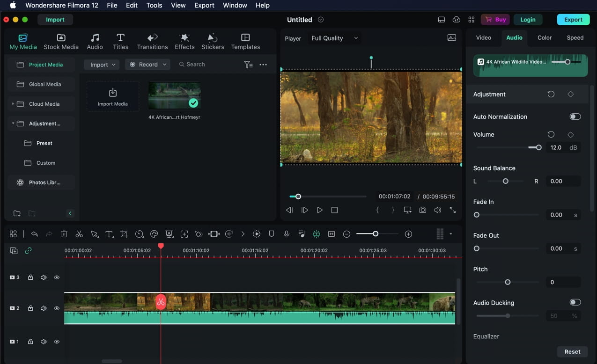Select the crop tool in timeline toolbar
The image size is (597, 364).
[x=124, y=234]
